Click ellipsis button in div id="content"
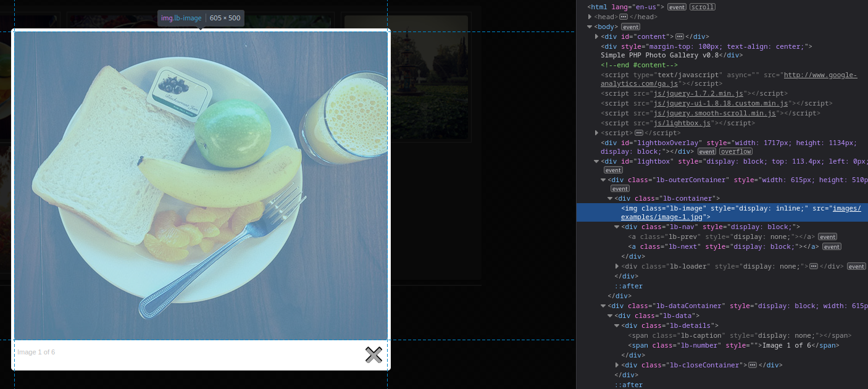This screenshot has height=389, width=868. (x=680, y=36)
